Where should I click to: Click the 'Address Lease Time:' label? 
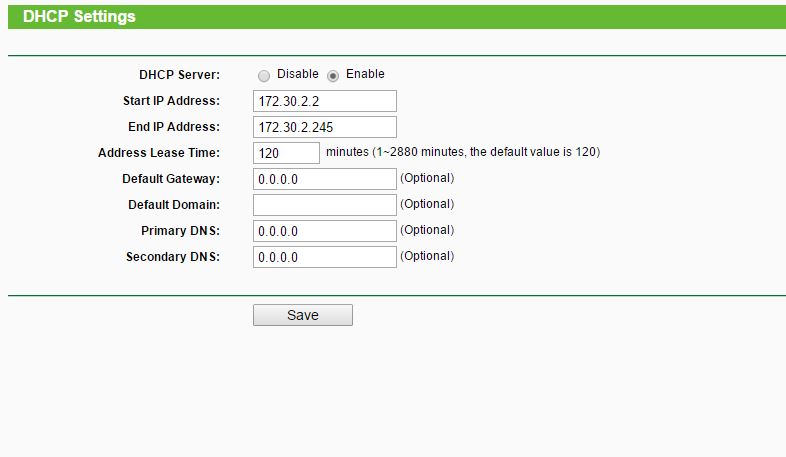click(159, 153)
